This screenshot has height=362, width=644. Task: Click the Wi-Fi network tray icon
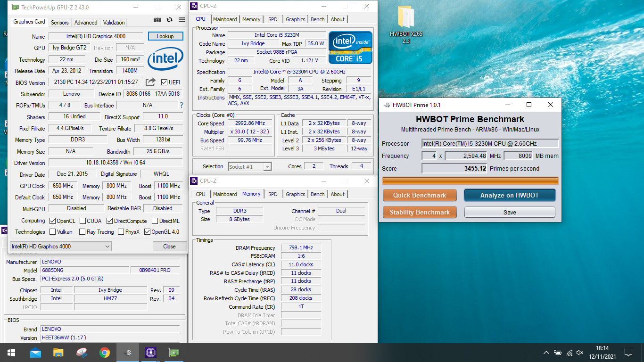(x=569, y=352)
